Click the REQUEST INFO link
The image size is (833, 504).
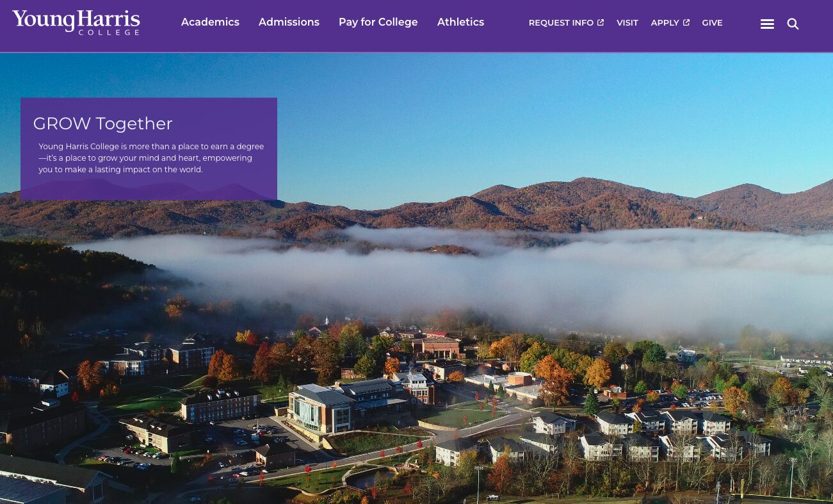561,22
